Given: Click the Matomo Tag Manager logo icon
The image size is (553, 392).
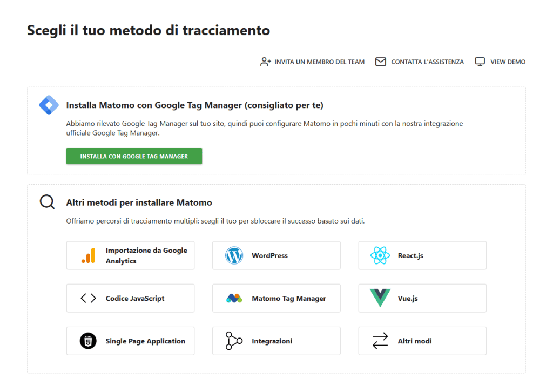Looking at the screenshot, I should coord(234,298).
